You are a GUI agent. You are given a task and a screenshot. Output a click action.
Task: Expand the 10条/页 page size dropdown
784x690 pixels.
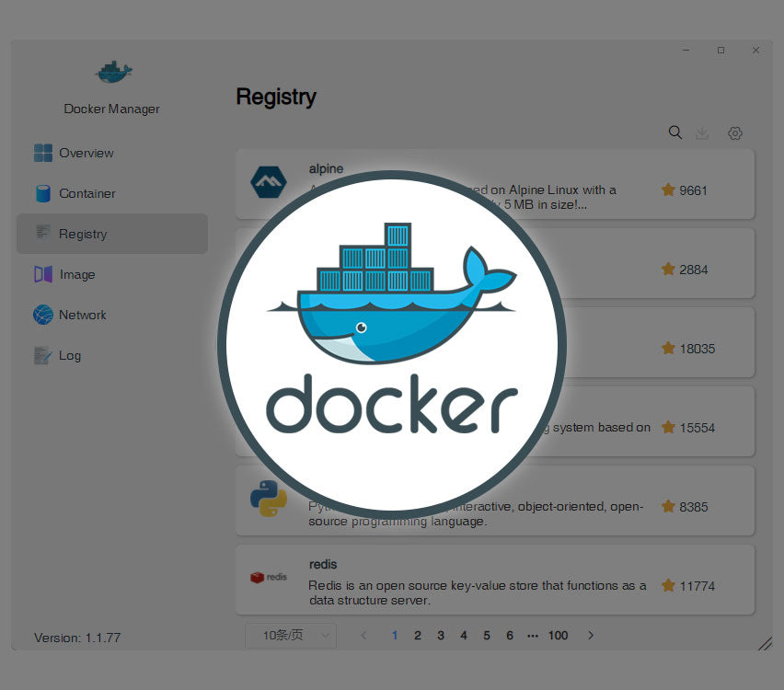point(291,635)
